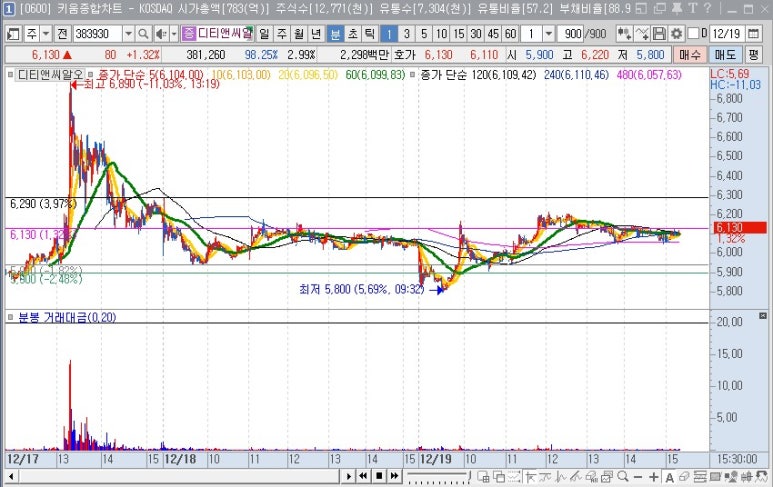The width and height of the screenshot is (773, 487).
Task: Click the window layout icon at toolbar left
Action: pyautogui.click(x=13, y=34)
